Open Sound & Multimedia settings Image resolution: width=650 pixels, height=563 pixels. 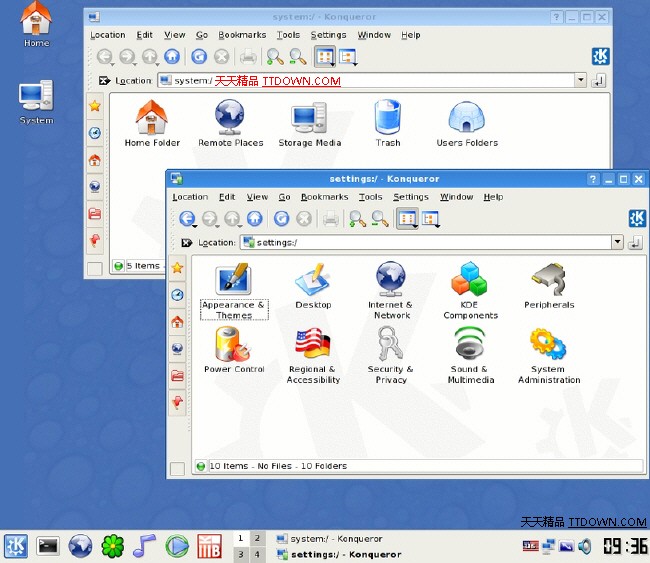(x=470, y=355)
